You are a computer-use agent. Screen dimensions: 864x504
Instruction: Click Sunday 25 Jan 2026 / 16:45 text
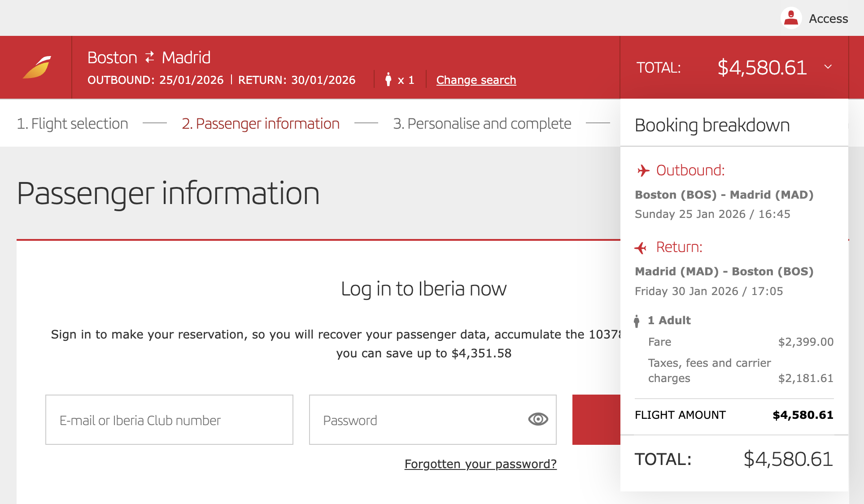pyautogui.click(x=712, y=214)
